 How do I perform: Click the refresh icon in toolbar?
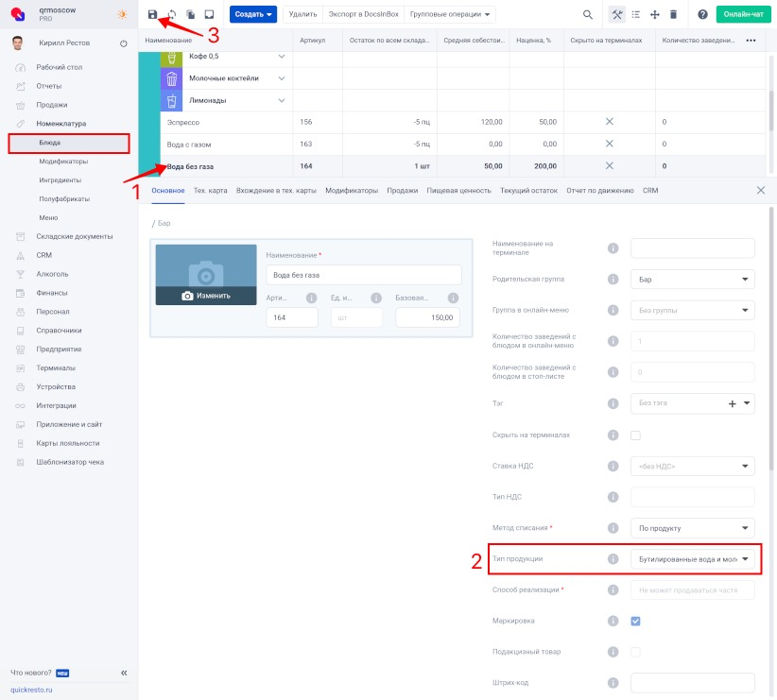point(171,14)
